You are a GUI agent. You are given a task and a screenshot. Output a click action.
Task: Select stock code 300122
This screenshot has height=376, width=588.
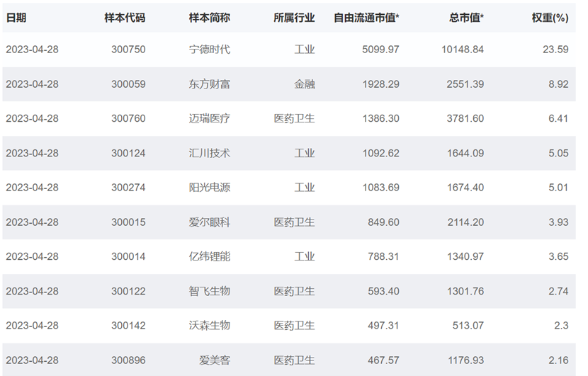click(x=128, y=291)
